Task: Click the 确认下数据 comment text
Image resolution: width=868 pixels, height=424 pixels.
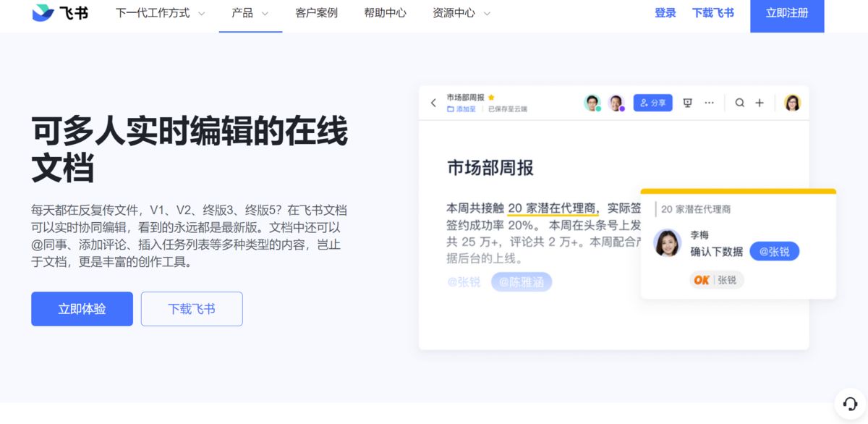Action: coord(717,252)
